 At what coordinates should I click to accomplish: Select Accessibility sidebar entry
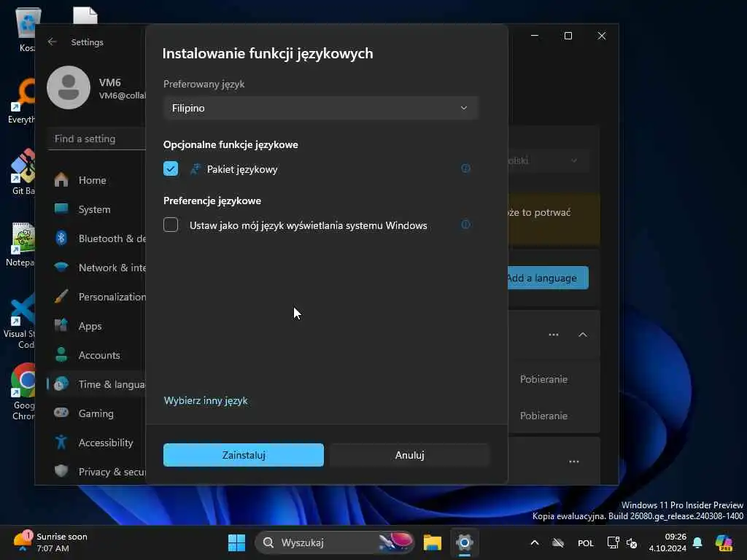pyautogui.click(x=97, y=443)
